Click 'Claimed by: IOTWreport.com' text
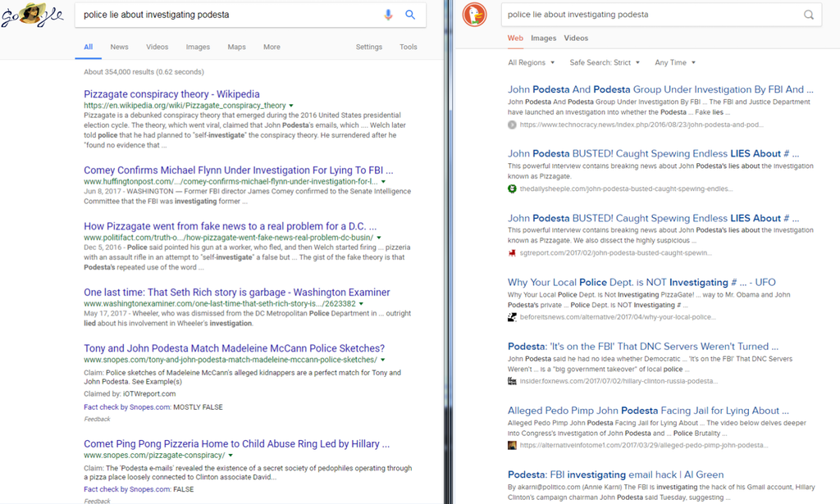 130,394
